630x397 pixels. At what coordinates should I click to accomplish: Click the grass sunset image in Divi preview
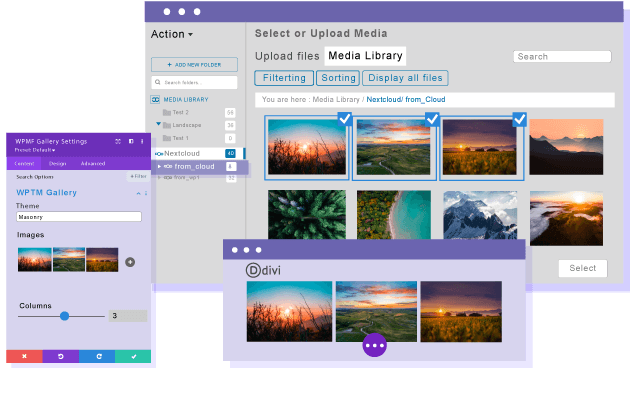(289, 312)
